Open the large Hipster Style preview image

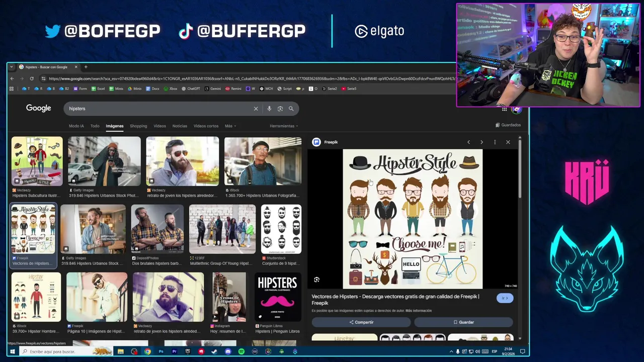[413, 219]
